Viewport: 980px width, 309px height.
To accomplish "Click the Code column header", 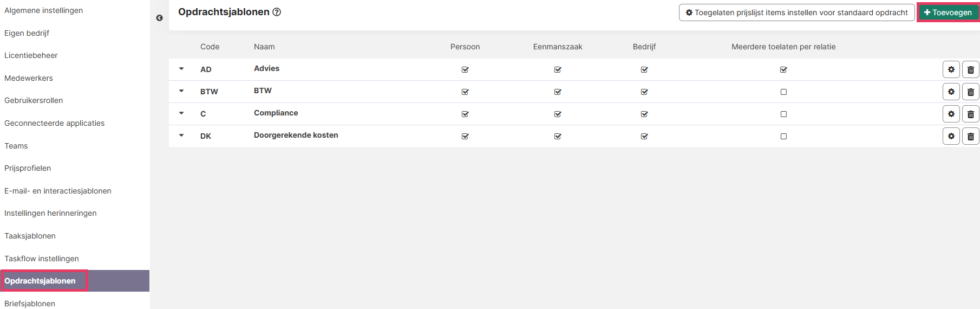I will tap(210, 47).
